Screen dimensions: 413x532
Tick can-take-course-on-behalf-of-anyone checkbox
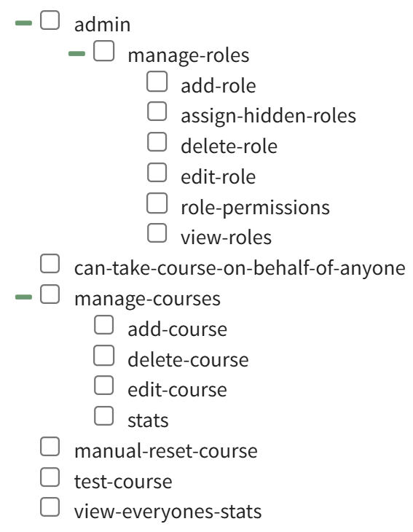[x=50, y=264]
